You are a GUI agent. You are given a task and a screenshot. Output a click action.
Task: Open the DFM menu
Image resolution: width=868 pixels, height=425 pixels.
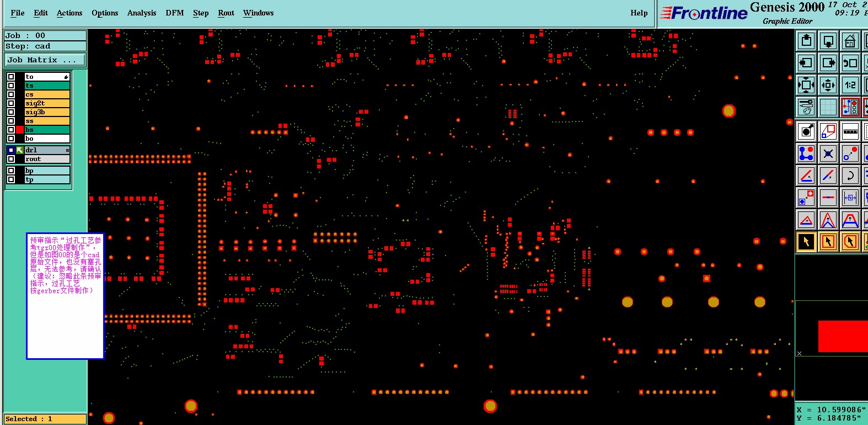pyautogui.click(x=175, y=13)
